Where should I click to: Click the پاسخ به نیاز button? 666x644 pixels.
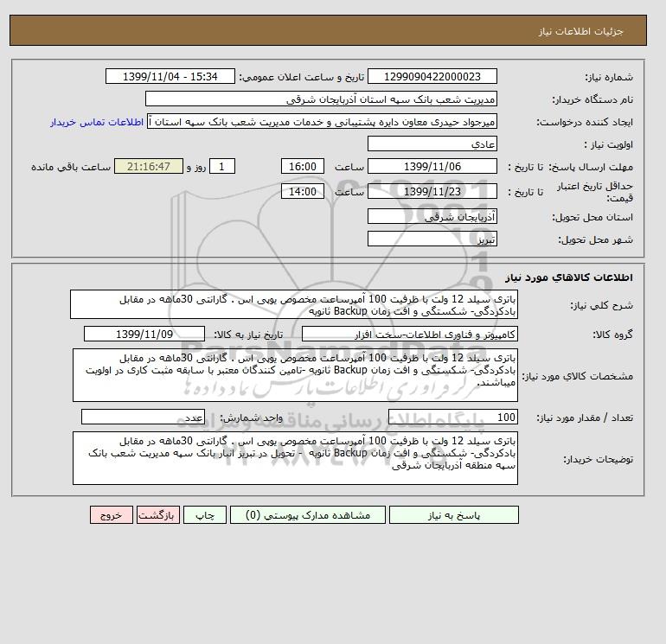[453, 515]
